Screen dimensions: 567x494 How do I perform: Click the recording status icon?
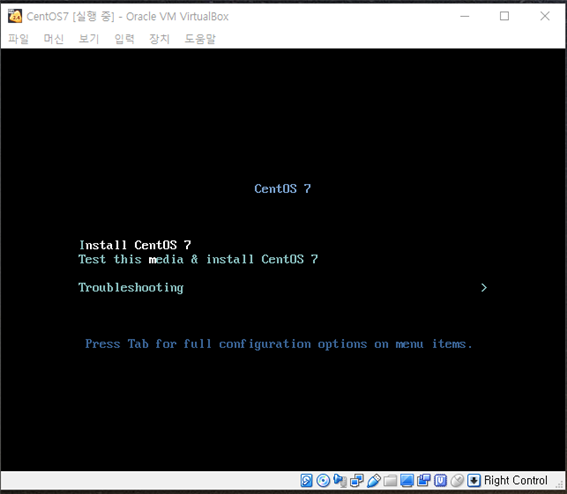pos(423,481)
